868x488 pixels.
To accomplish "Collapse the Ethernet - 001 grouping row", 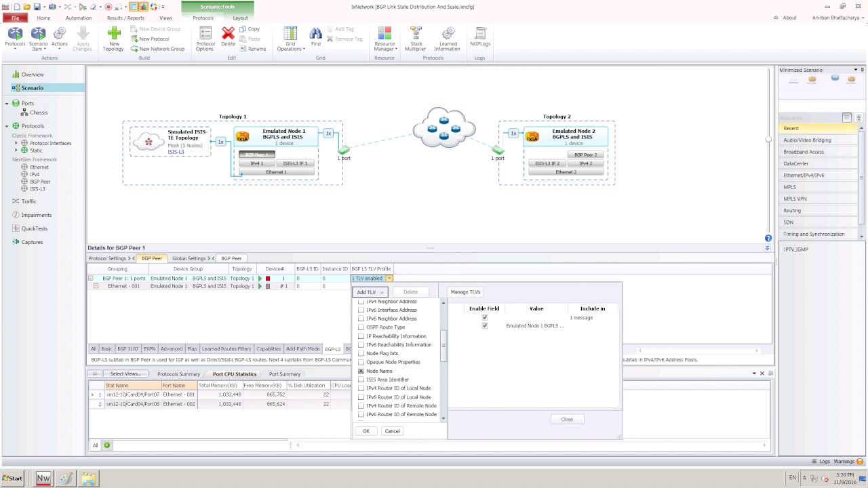I will [96, 286].
